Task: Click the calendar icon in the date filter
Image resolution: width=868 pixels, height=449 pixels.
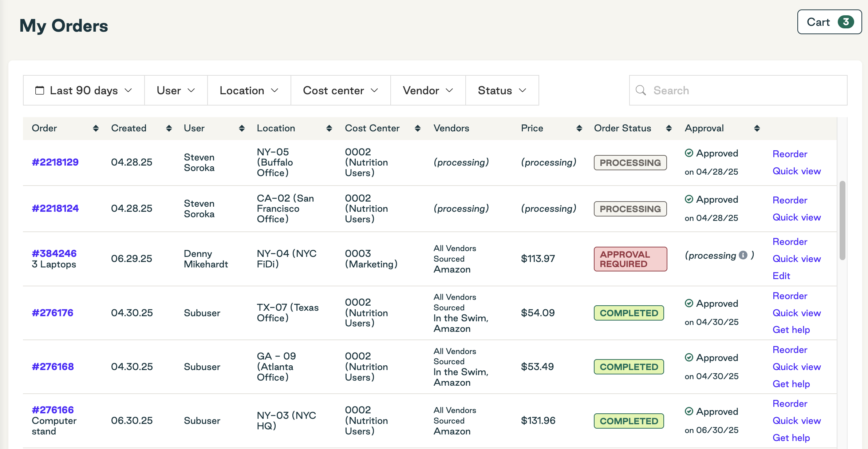Action: point(40,90)
